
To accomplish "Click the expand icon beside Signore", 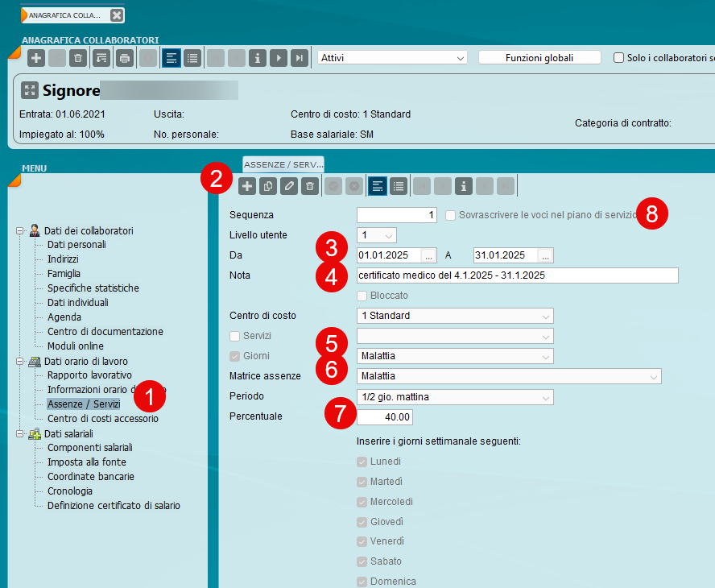I will pos(30,90).
